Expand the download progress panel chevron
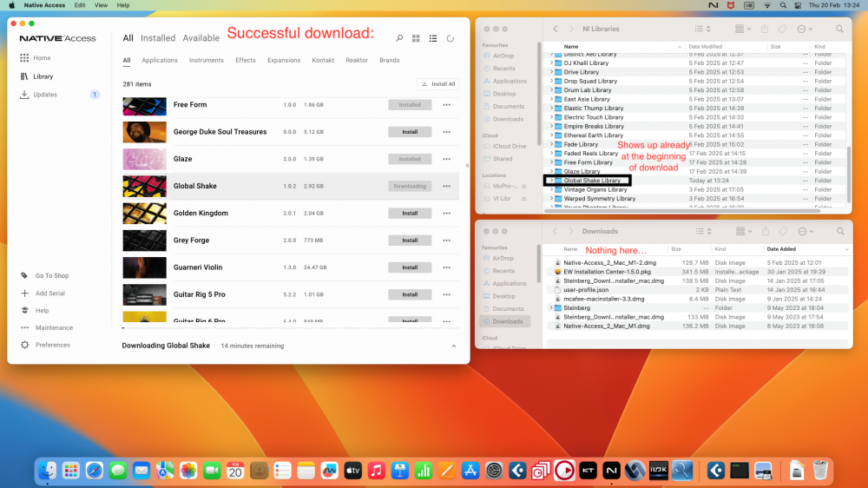Screen dimensions: 868x488 (453, 346)
